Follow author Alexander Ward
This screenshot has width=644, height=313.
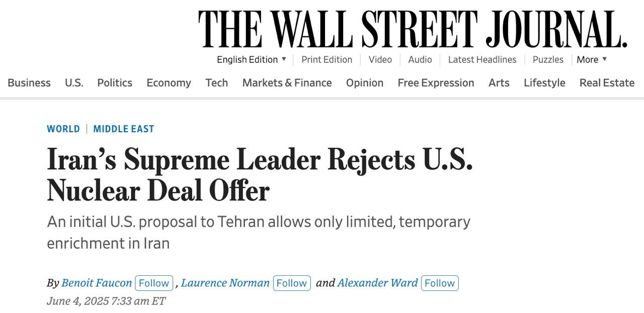tap(440, 283)
